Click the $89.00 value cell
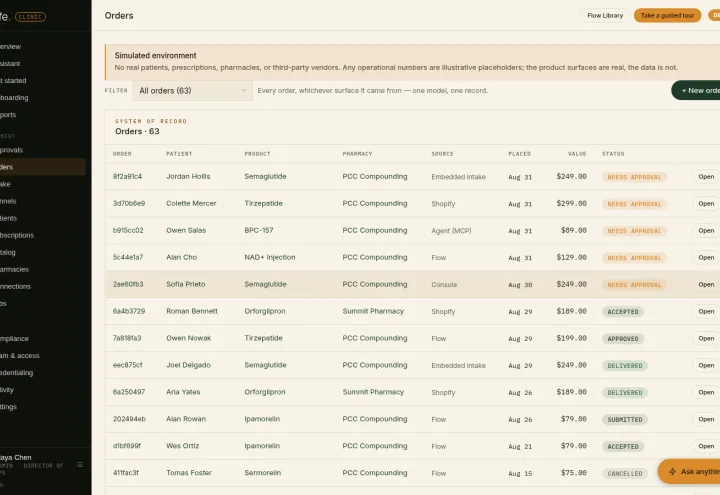 574,230
